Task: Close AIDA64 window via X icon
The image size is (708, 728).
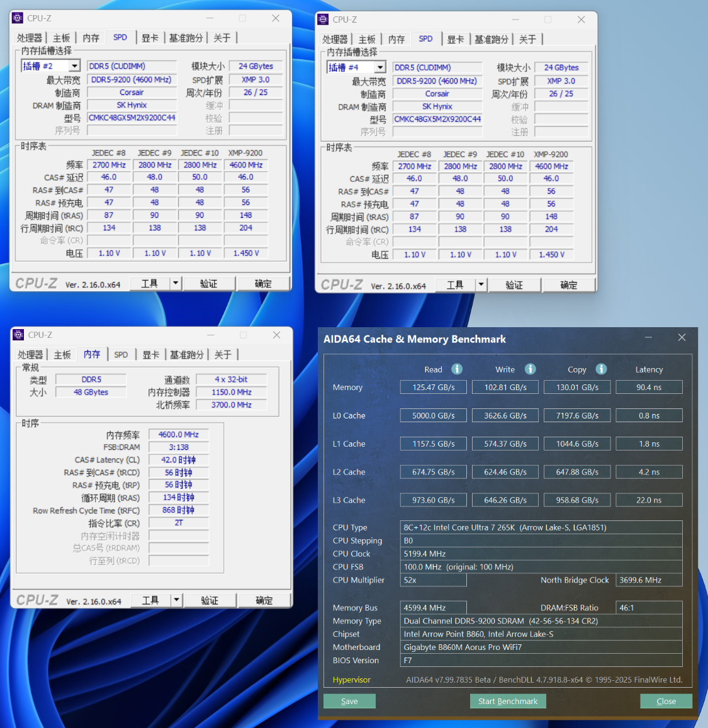Action: pyautogui.click(x=682, y=337)
